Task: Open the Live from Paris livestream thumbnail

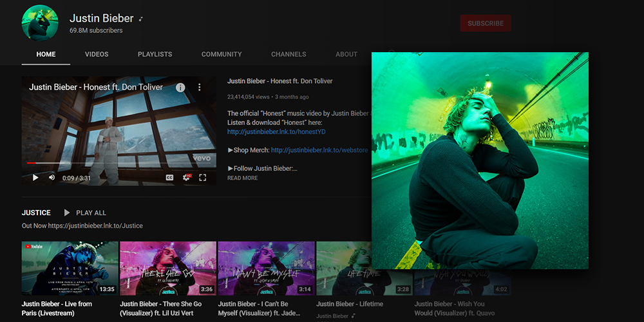Action: click(x=70, y=269)
